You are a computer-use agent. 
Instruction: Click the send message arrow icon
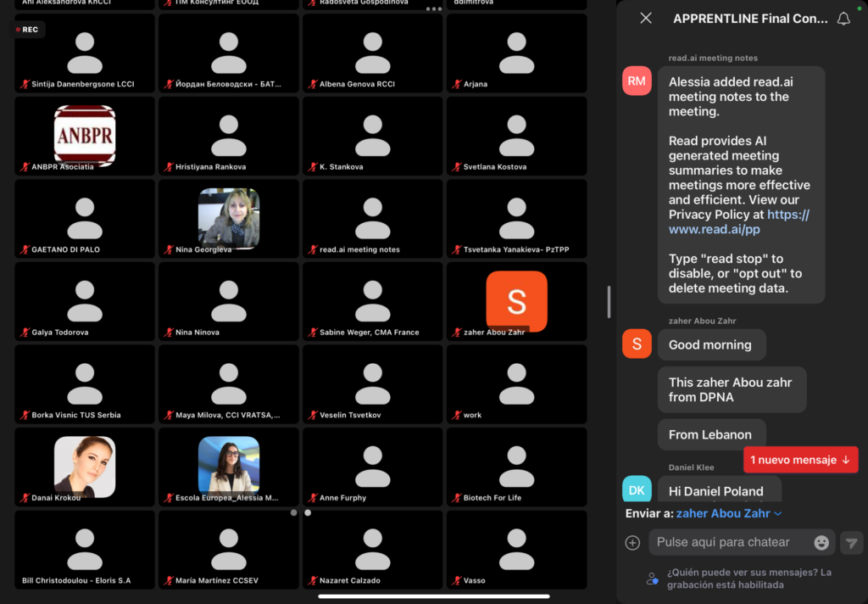(851, 543)
